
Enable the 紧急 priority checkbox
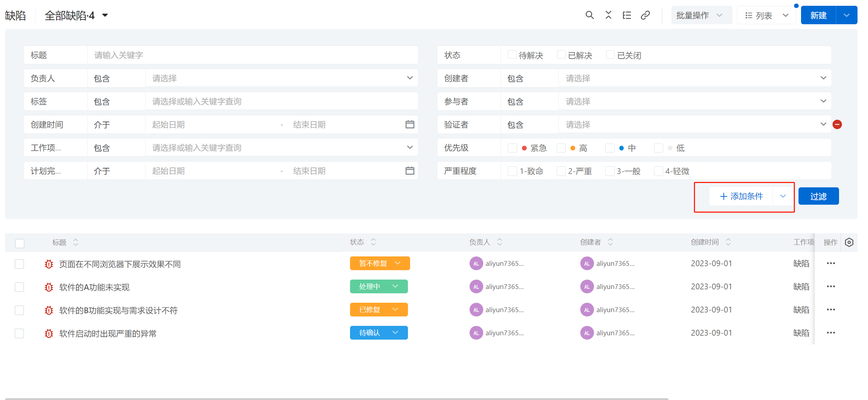512,148
